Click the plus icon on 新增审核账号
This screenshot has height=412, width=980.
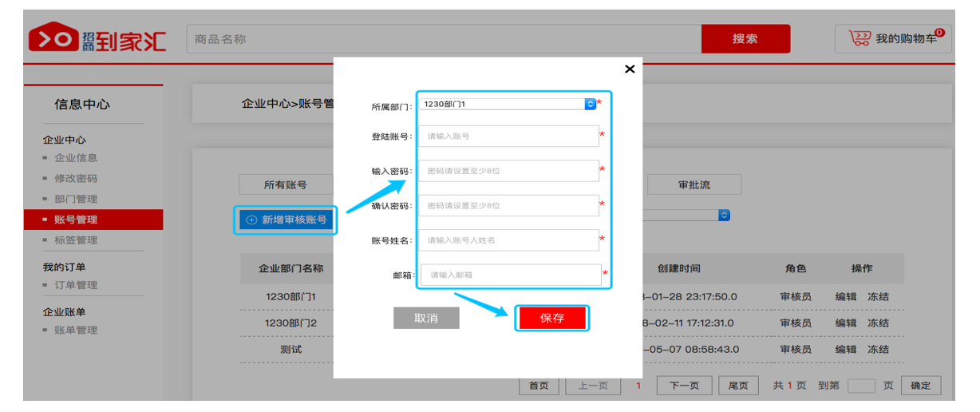[x=251, y=220]
